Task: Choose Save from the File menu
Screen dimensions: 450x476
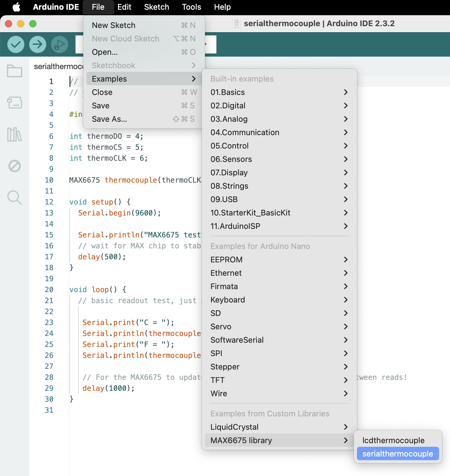Action: point(144,106)
